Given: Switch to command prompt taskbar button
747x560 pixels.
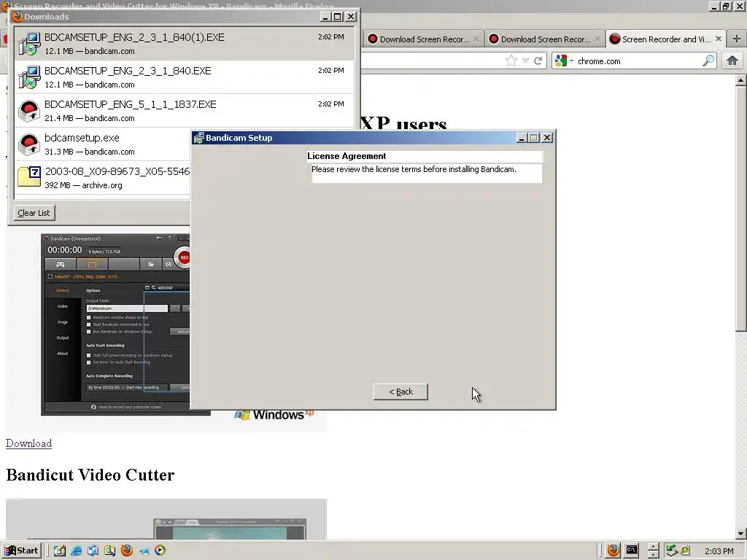Looking at the screenshot, I should coord(632,551).
